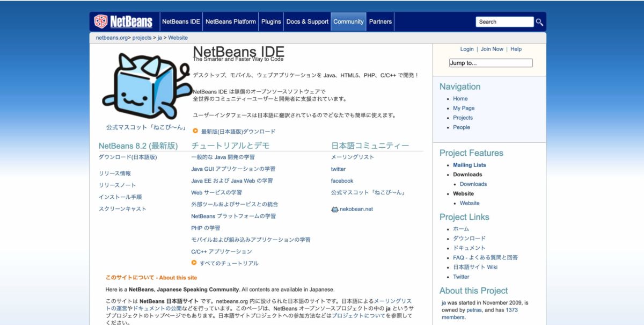Click the orange arrow beside 最新版(日本語版)ダウンロード
The width and height of the screenshot is (644, 325).
coord(195,131)
